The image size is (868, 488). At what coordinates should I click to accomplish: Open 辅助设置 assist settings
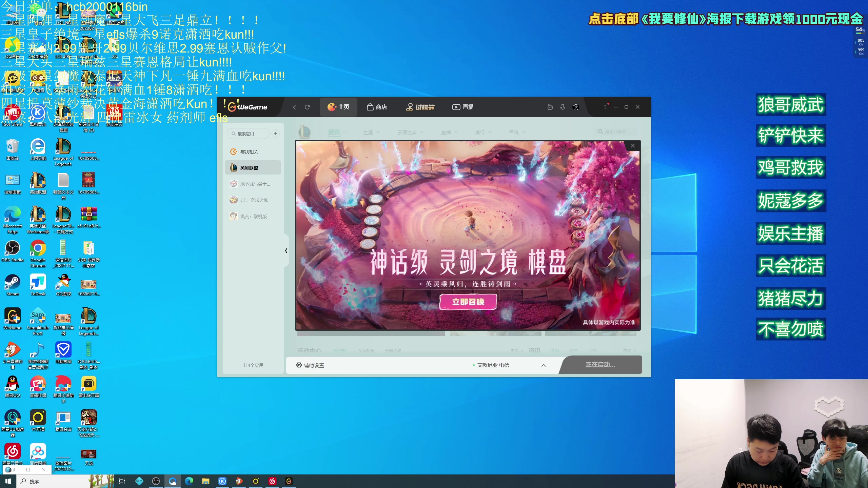coord(310,365)
